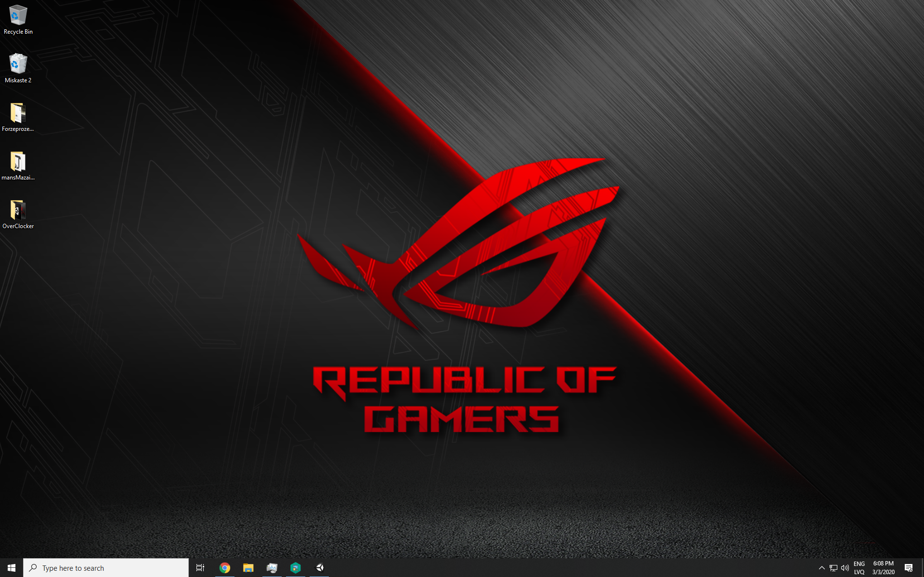Screen dimensions: 924x577
Task: Open the volume control tray icon
Action: tap(845, 568)
